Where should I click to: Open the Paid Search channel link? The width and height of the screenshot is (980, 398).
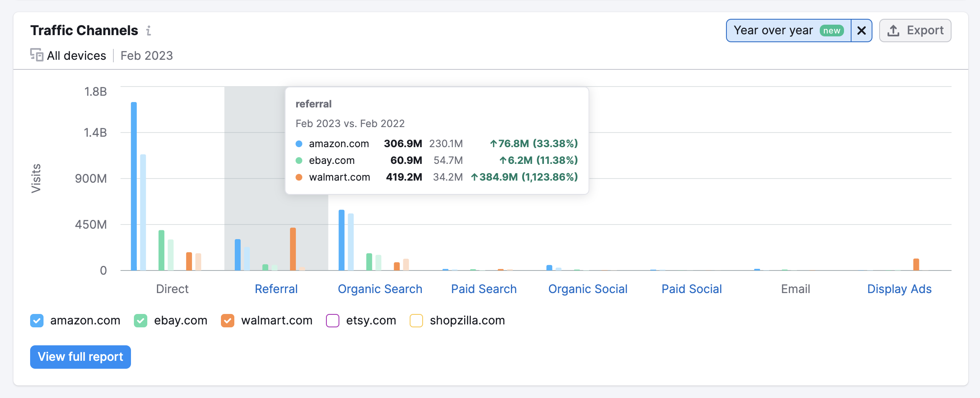(484, 289)
